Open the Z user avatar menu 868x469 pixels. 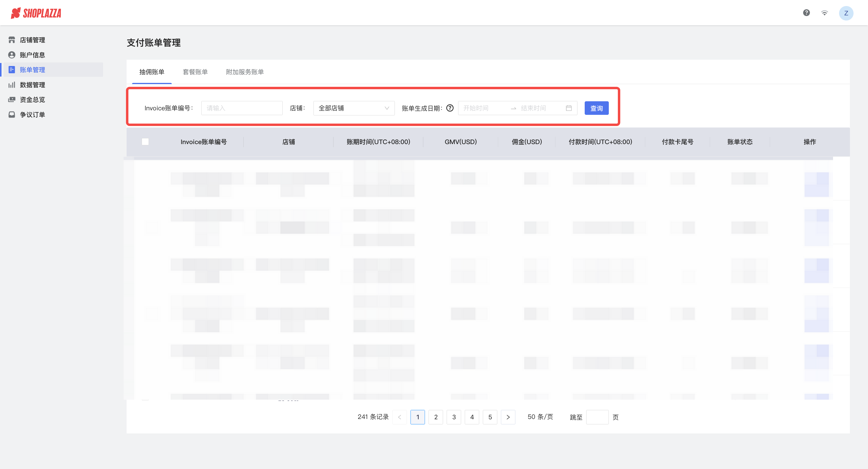[846, 13]
